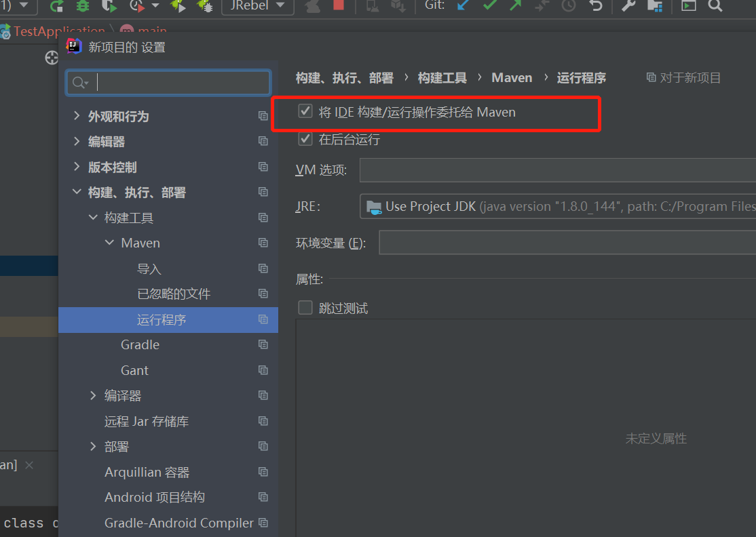Click the copy icon next to Gant
The height and width of the screenshot is (537, 756).
pos(263,370)
